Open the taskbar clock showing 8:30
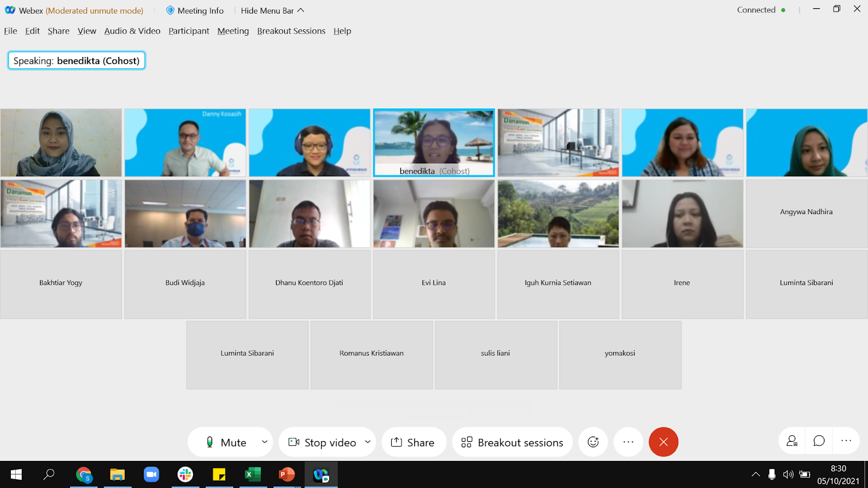 click(x=839, y=475)
